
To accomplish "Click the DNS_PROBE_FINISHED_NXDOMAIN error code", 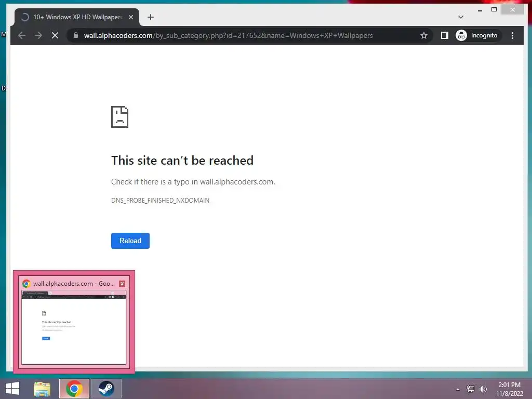I will pyautogui.click(x=160, y=200).
